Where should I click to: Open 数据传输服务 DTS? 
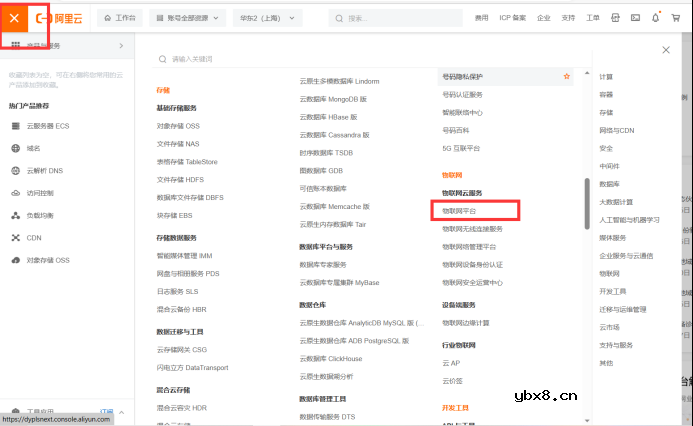(x=327, y=417)
